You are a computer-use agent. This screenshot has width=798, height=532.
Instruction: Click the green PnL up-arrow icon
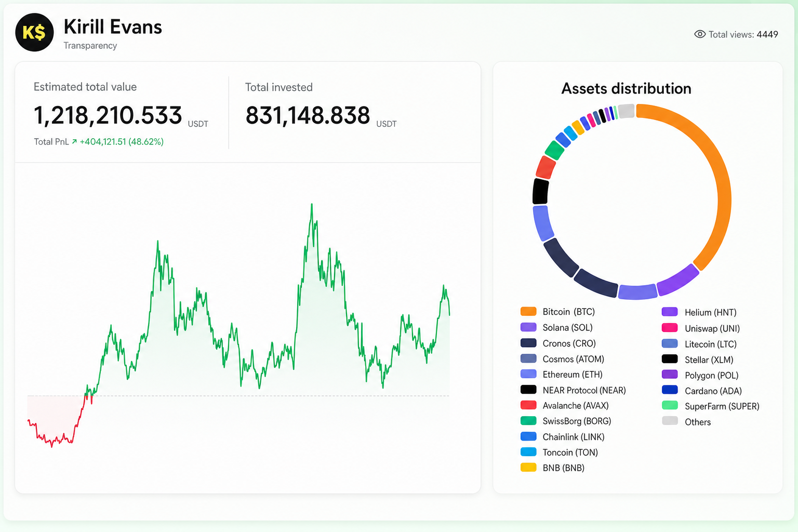click(74, 141)
